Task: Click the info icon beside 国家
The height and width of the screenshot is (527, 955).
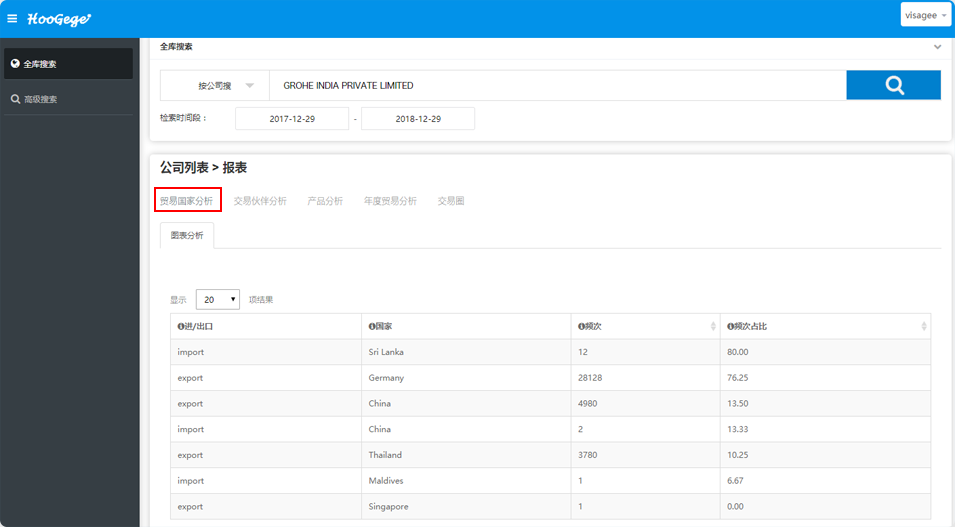Action: pos(372,327)
